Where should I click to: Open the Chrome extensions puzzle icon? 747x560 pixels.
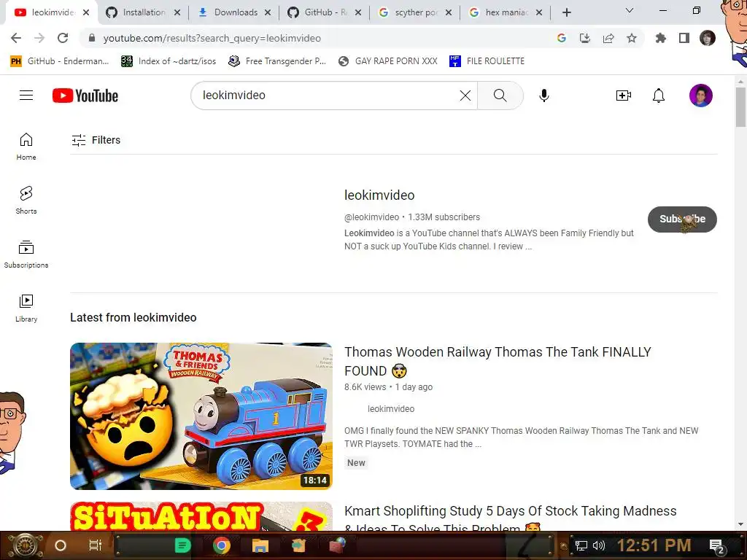[660, 38]
